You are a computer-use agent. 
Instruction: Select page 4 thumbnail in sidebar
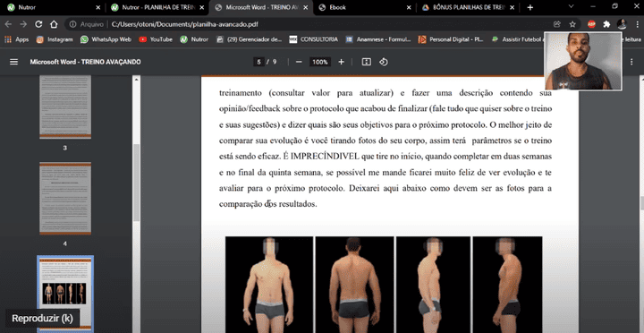(65, 198)
